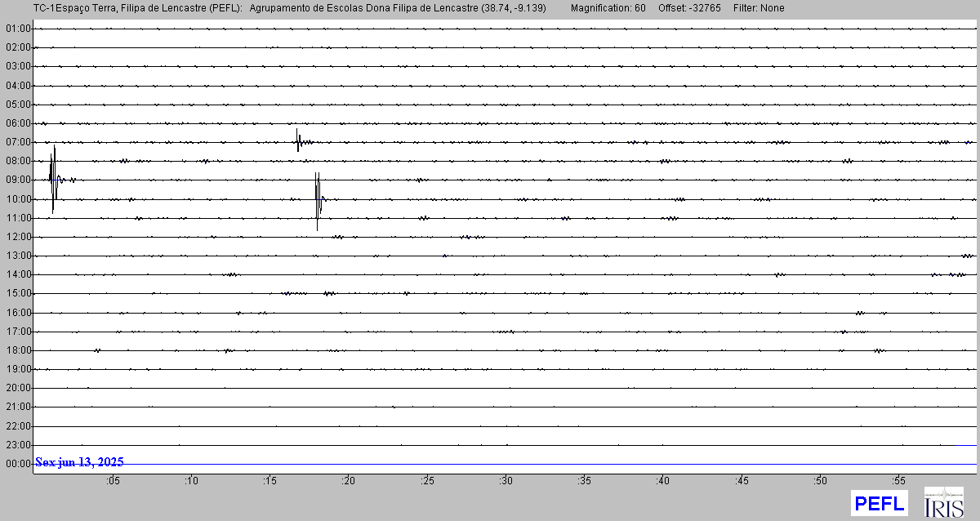This screenshot has width=980, height=521.
Task: Click the 10:00 hour label
Action: pyautogui.click(x=18, y=199)
